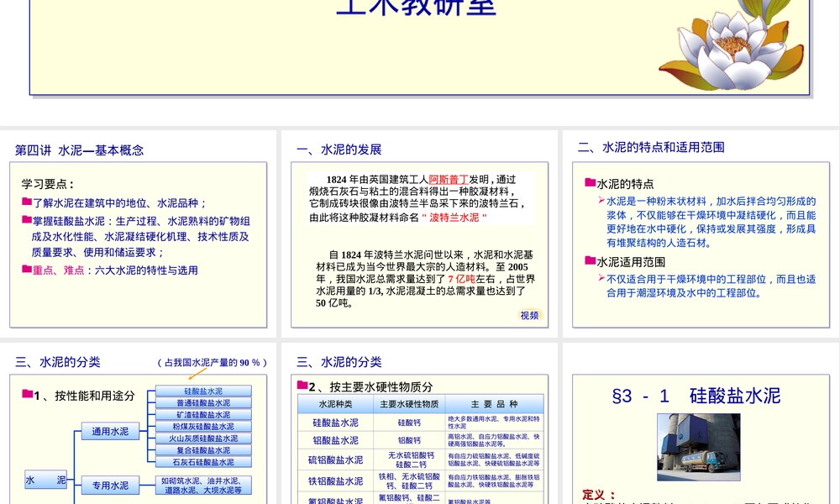Screen dimensions: 840x504
Task: Open slide thumbnail titled 二、水泥的特点和适用范围
Action: 701,234
